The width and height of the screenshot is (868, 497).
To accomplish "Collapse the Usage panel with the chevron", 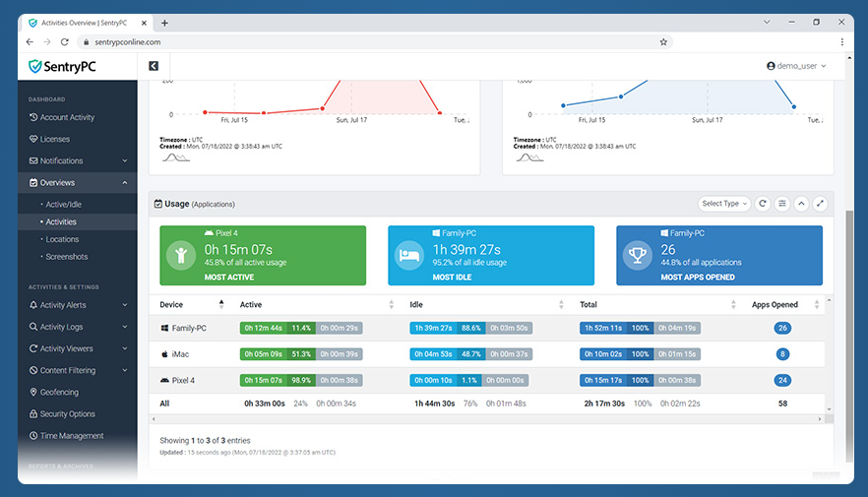I will pyautogui.click(x=801, y=204).
